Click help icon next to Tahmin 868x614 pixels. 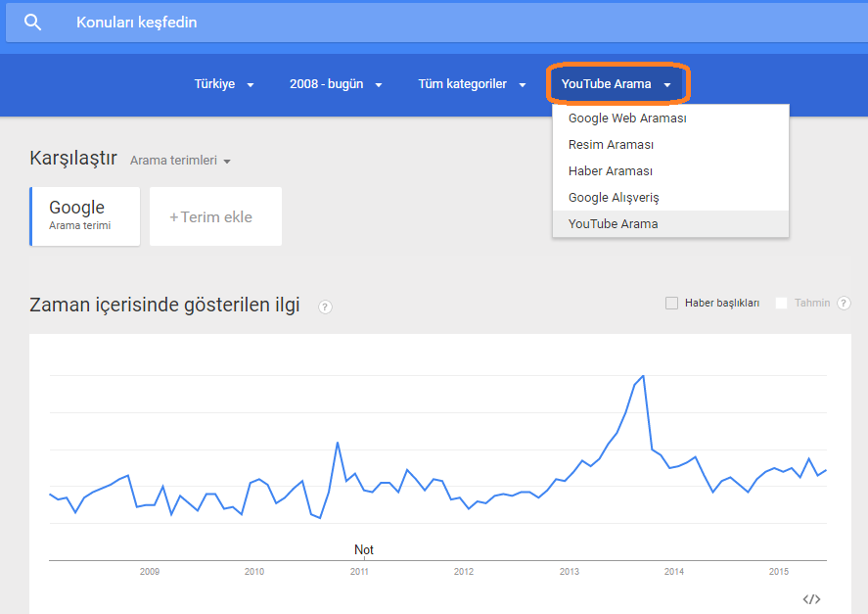pos(844,304)
